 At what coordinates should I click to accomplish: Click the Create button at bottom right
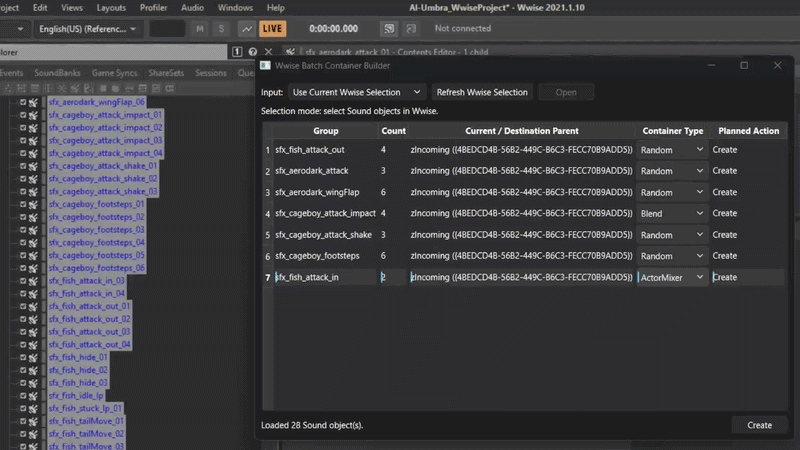[x=759, y=425]
